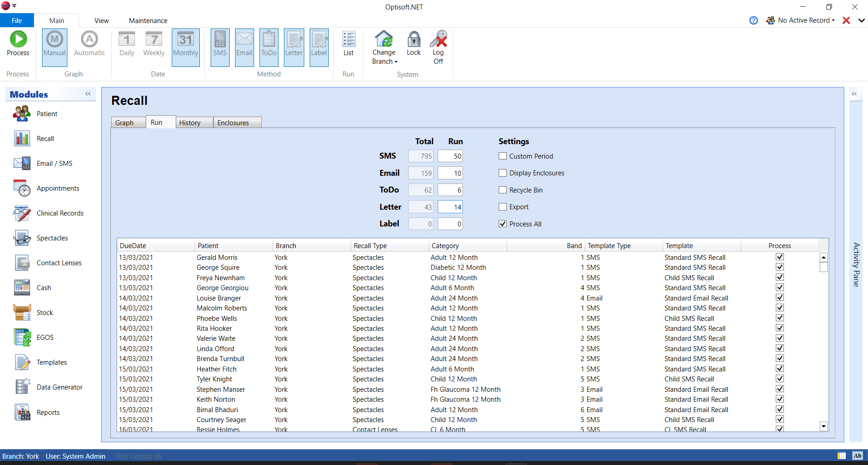Sort by the DueDate column header

[x=156, y=246]
